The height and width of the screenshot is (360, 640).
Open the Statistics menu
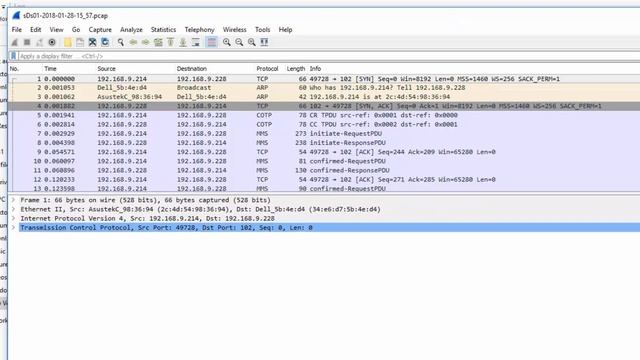(x=163, y=30)
